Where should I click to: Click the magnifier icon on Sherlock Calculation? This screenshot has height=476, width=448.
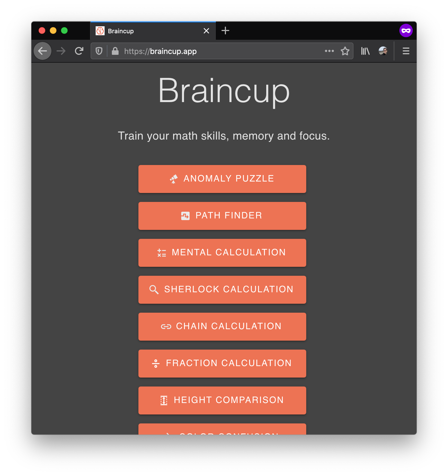154,290
